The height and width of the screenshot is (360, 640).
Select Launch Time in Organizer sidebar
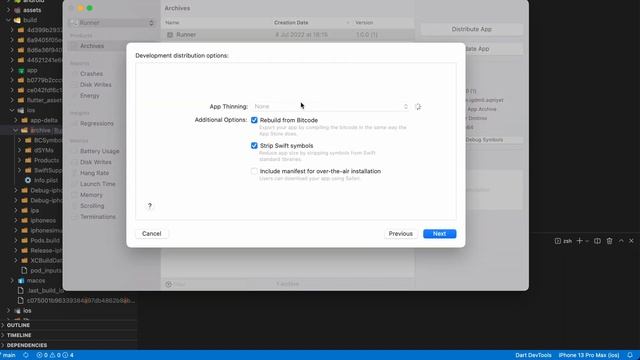point(98,184)
